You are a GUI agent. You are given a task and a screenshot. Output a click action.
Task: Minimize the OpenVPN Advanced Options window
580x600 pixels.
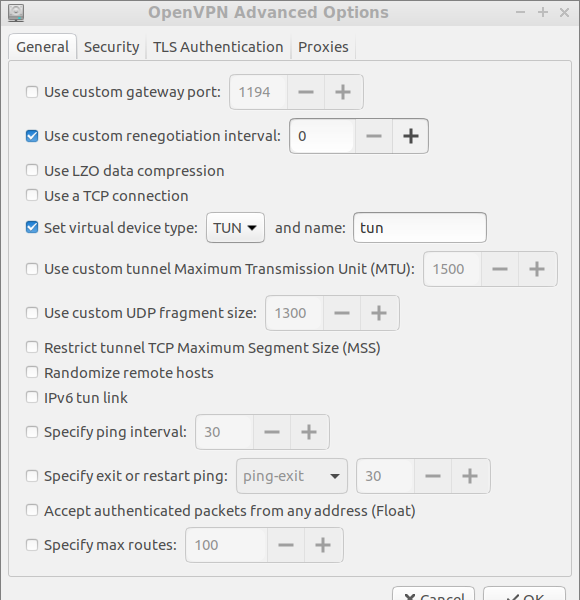tap(520, 13)
